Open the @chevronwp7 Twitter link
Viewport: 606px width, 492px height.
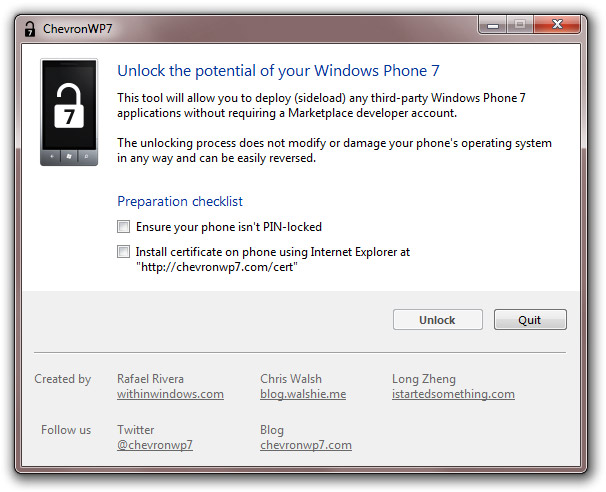point(155,445)
